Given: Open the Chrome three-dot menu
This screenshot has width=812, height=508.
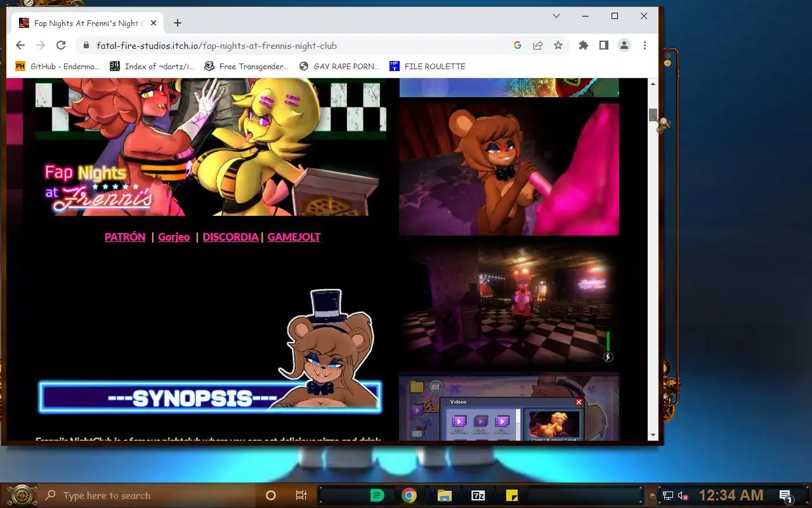Looking at the screenshot, I should pos(645,45).
